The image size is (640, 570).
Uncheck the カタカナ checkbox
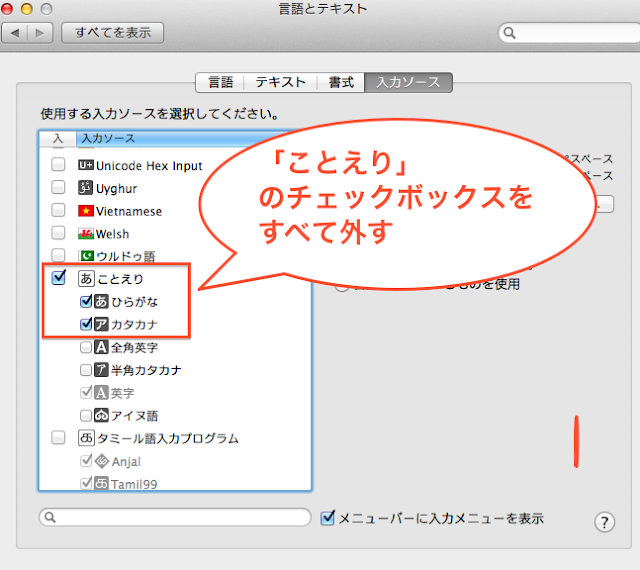coord(86,324)
